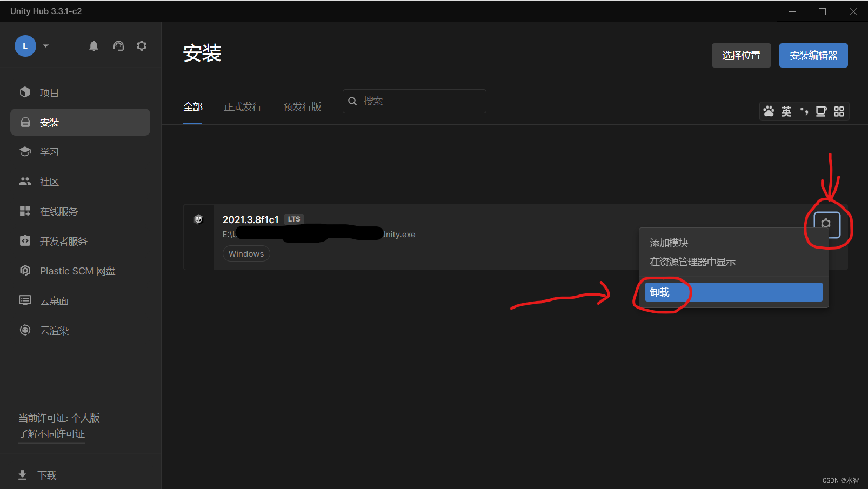This screenshot has width=868, height=489.
Task: Click the code icon for 开发者服务
Action: [x=25, y=240]
